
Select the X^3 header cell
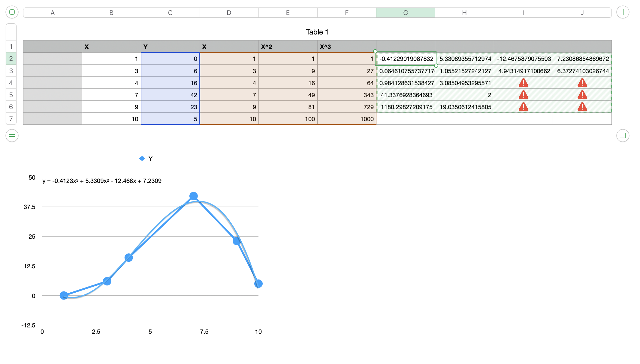pos(346,46)
